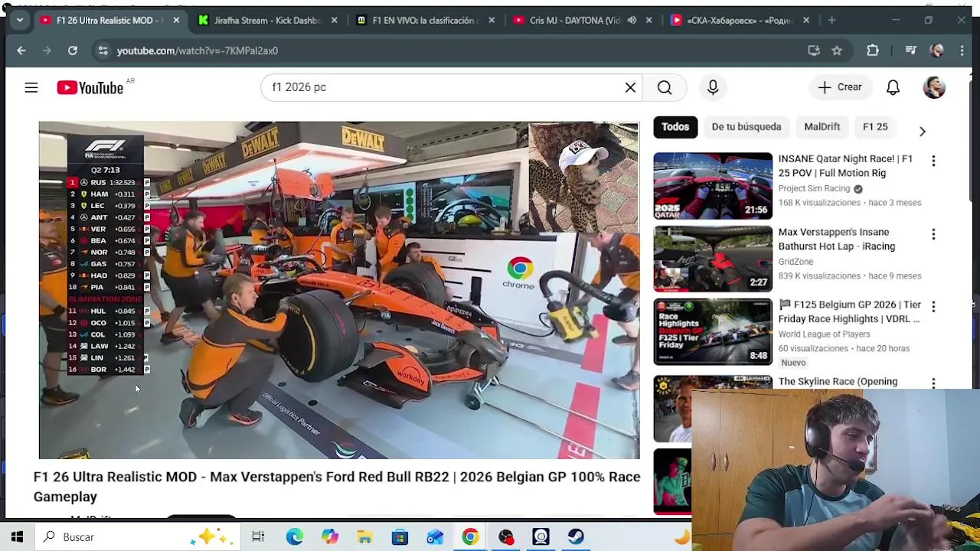Open File Explorer from taskbar
The height and width of the screenshot is (551, 980).
pyautogui.click(x=364, y=537)
